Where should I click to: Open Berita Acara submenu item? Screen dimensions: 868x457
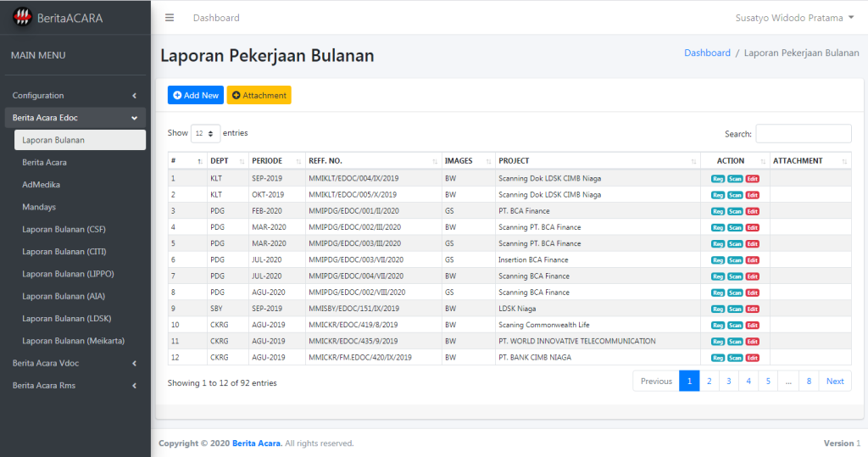[80, 162]
